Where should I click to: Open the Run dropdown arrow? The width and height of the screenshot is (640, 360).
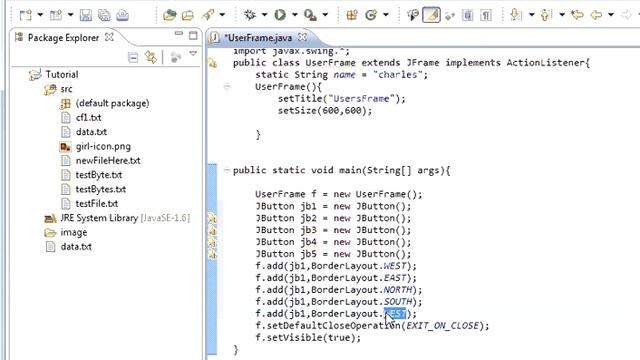tap(294, 15)
